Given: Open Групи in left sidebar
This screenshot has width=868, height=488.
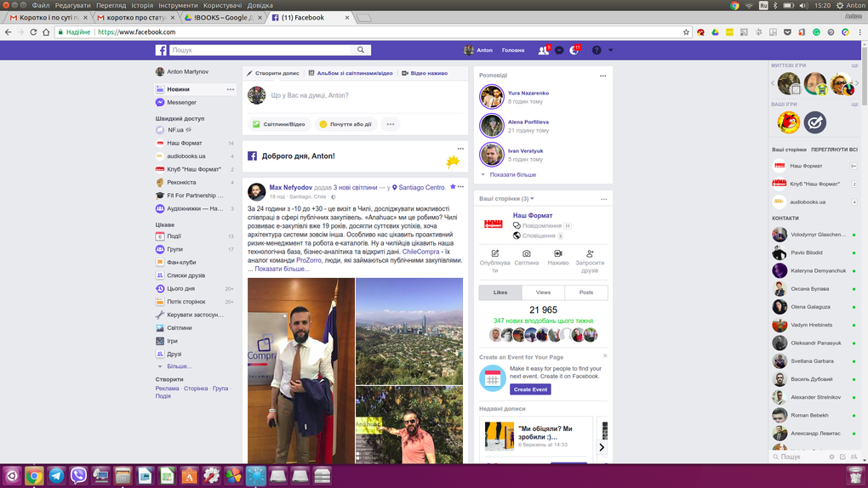Looking at the screenshot, I should pos(175,250).
